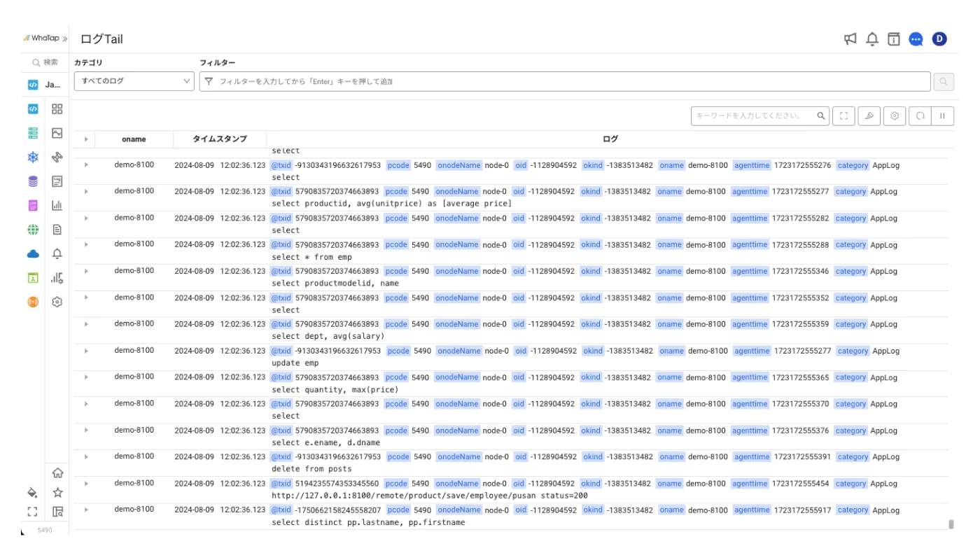980x560 pixels.
Task: Select the Kubernetes helm wheel icon
Action: (x=33, y=157)
